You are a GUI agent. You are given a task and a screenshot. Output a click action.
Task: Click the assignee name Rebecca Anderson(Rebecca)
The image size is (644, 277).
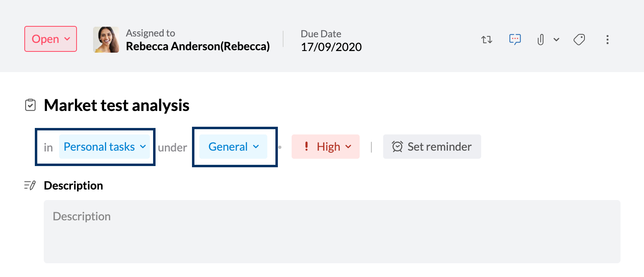(198, 47)
